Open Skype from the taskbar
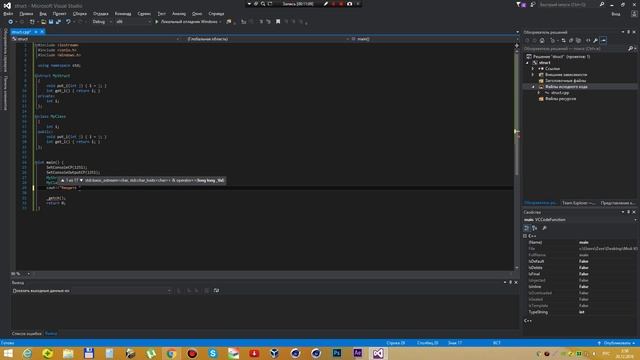 click(213, 353)
